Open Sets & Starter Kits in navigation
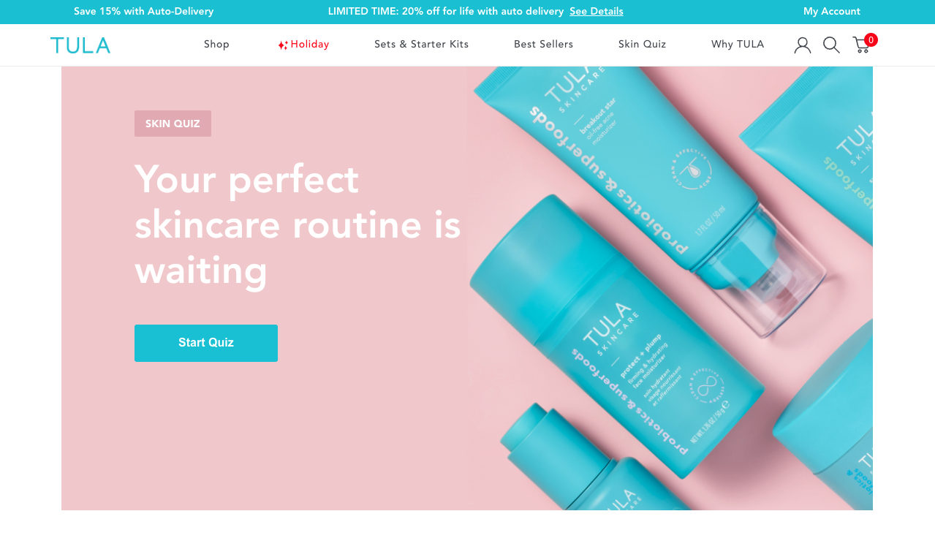The width and height of the screenshot is (935, 560). click(421, 45)
